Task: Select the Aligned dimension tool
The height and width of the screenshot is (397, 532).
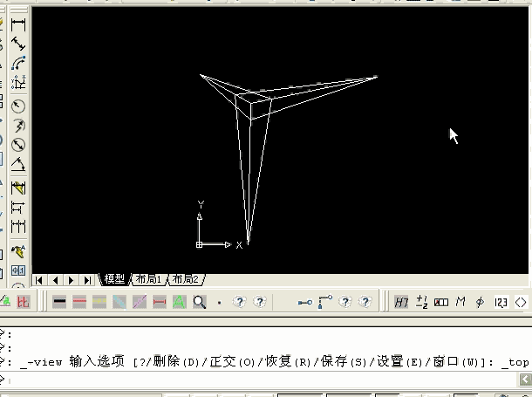Action: coord(18,44)
